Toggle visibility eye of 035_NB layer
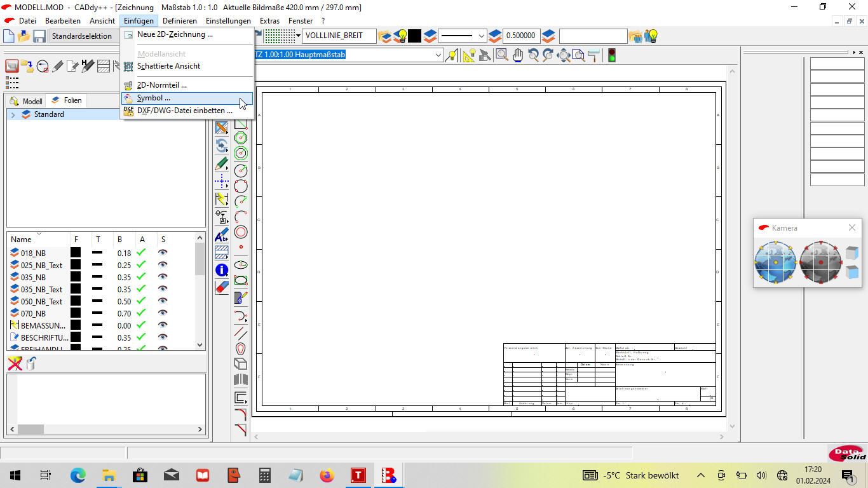Image resolution: width=868 pixels, height=488 pixels. pos(163,277)
